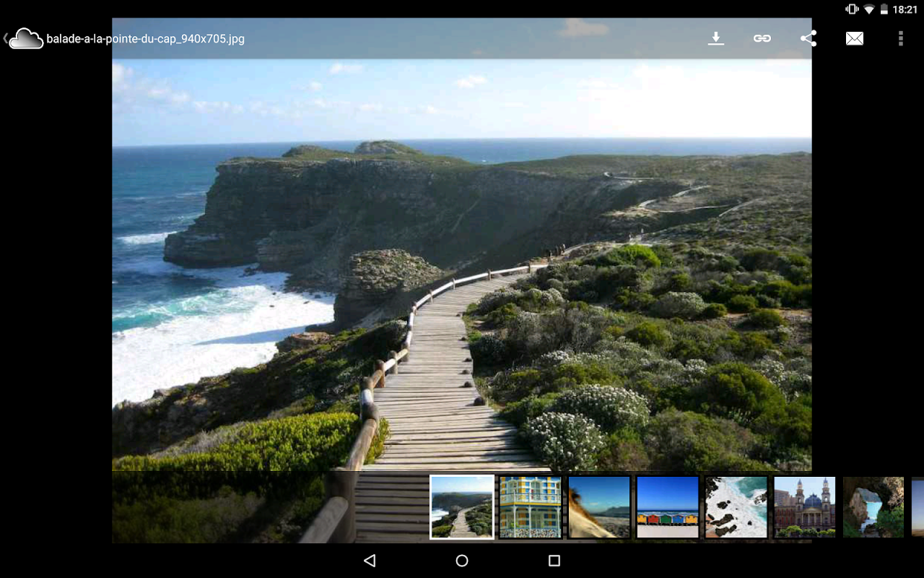This screenshot has height=578, width=924.
Task: Tap the cloud logo to go back
Action: [26, 38]
